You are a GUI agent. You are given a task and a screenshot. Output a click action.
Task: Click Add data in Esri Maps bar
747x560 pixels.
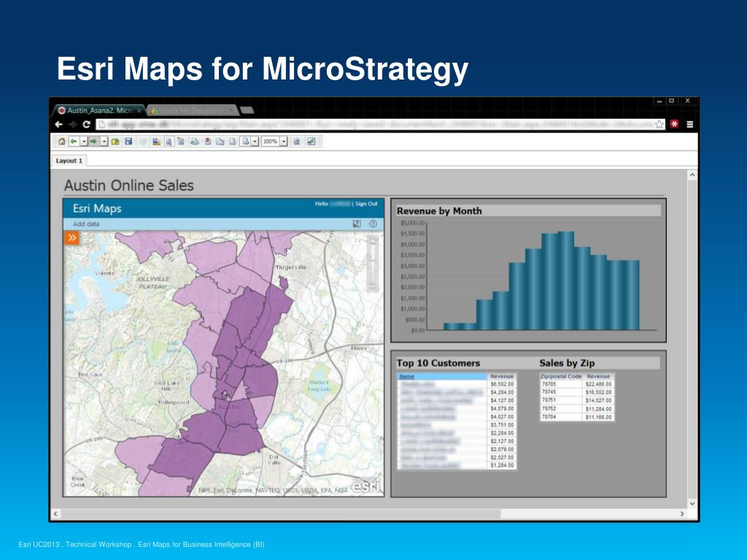coord(86,224)
